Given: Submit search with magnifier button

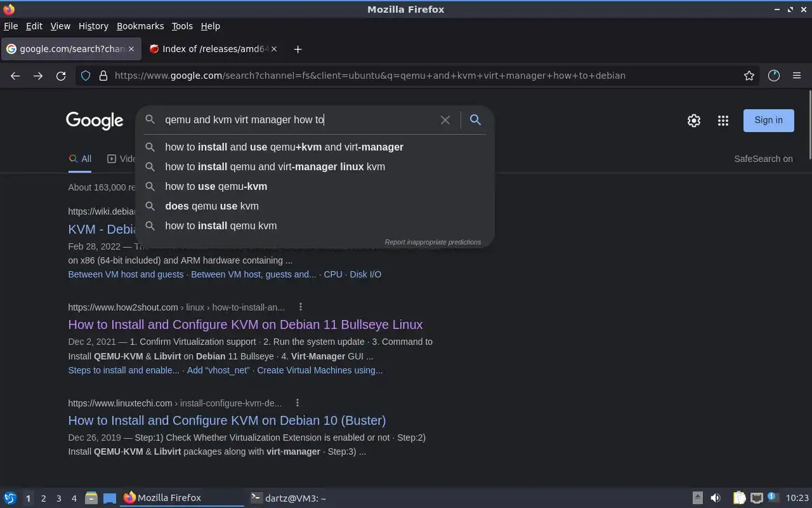Looking at the screenshot, I should [475, 119].
